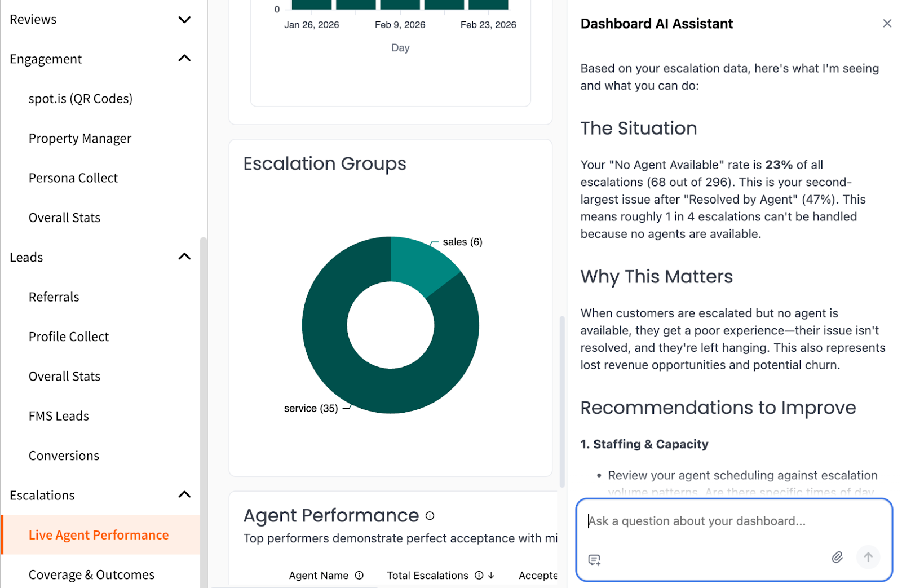Click the main dashboard content scrollbar
Image resolution: width=902 pixels, height=588 pixels.
click(x=561, y=401)
